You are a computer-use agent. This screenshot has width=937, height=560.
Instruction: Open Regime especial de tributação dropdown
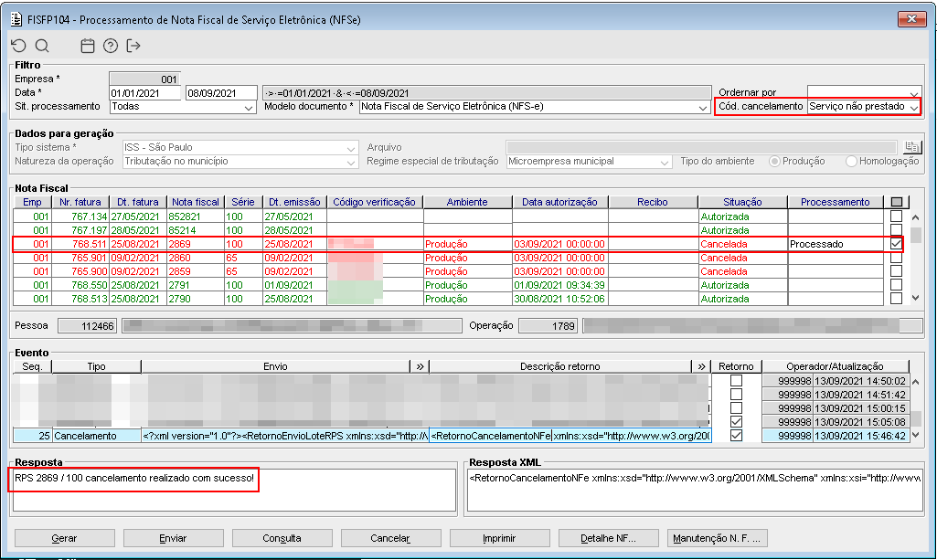pyautogui.click(x=665, y=161)
